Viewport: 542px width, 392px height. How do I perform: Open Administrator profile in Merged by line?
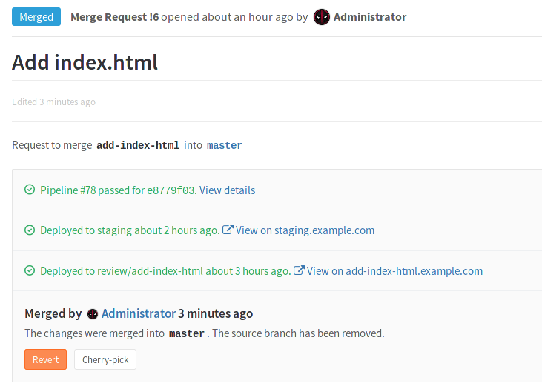pyautogui.click(x=139, y=313)
